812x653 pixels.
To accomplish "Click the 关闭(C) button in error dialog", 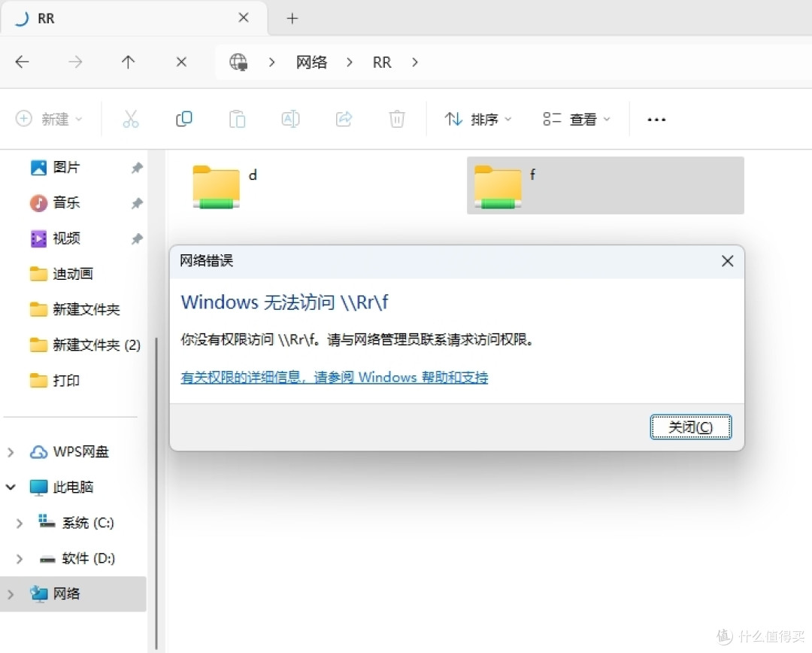I will point(691,427).
